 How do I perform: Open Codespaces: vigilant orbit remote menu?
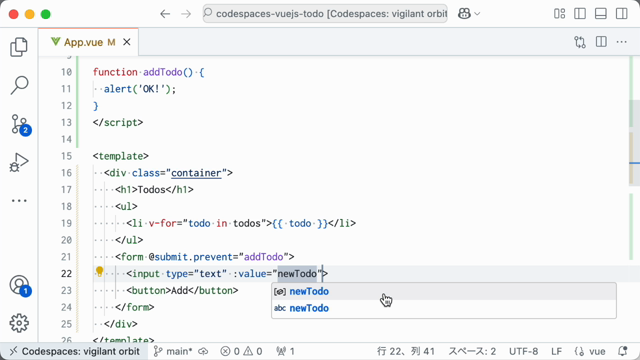pos(74,351)
